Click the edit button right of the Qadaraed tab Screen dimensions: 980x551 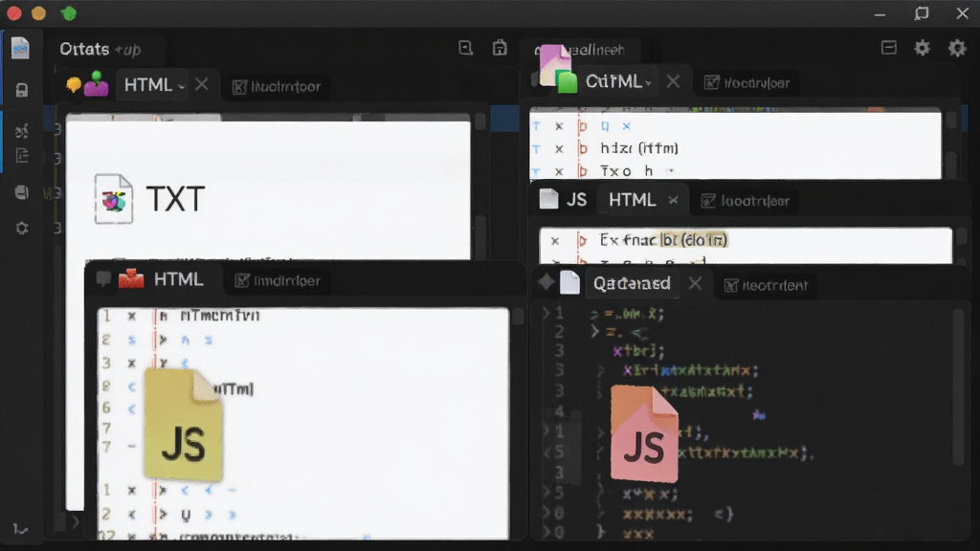click(767, 285)
